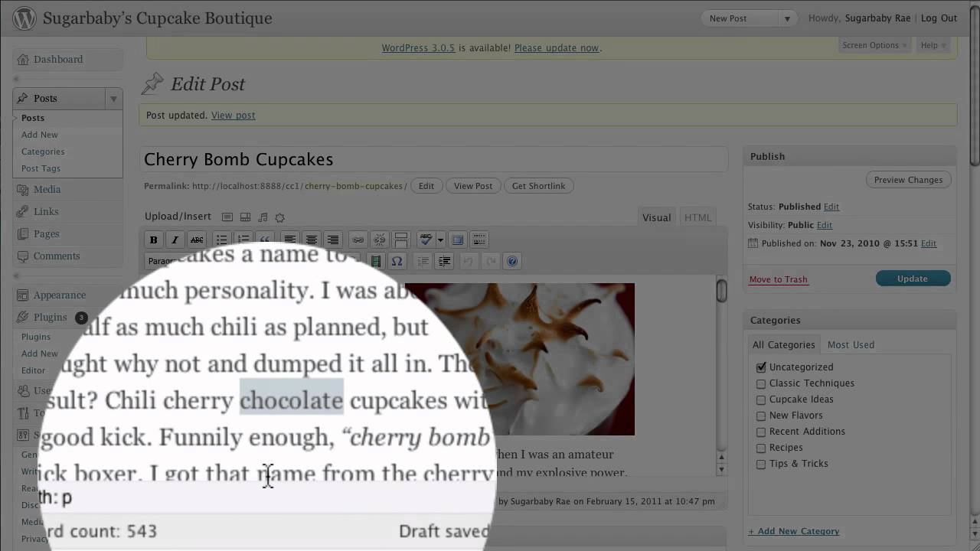This screenshot has width=980, height=551.
Task: Insert an unordered bullet list
Action: click(221, 240)
